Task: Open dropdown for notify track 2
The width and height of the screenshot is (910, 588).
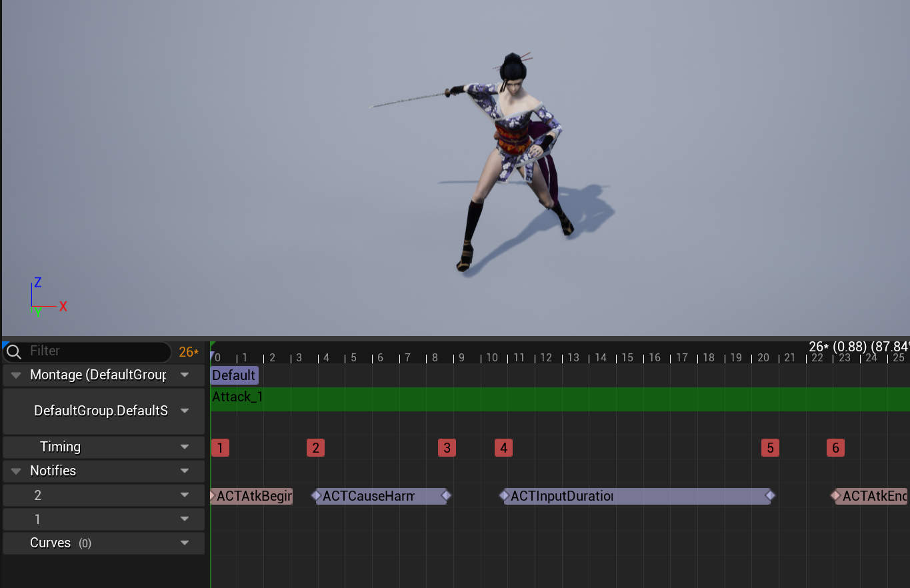Action: [185, 495]
